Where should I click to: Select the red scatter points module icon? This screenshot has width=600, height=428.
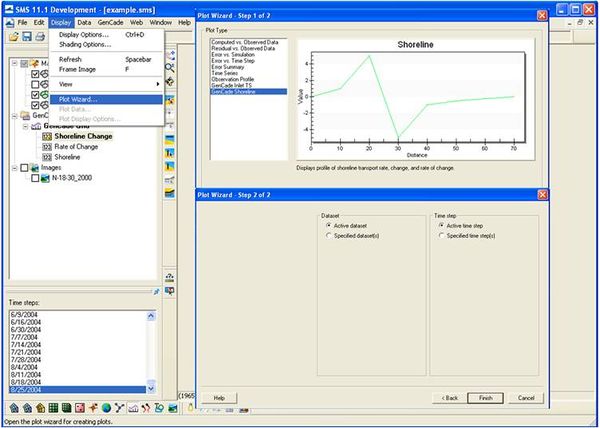(80, 408)
